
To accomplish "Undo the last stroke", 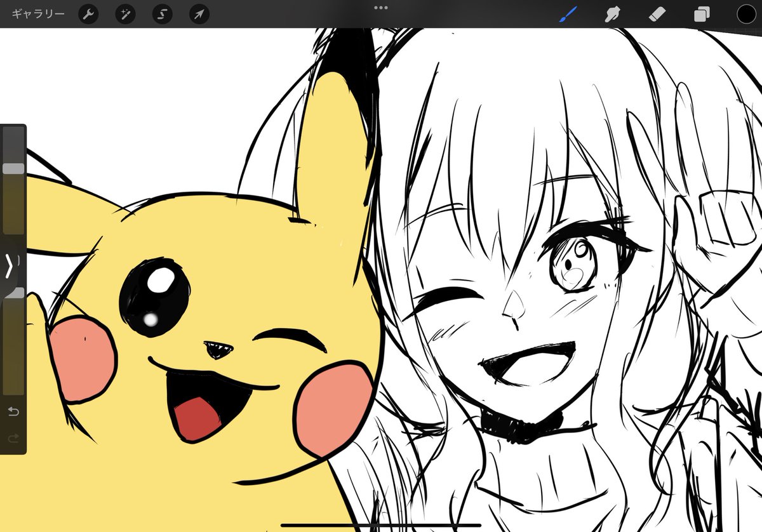I will 13,412.
